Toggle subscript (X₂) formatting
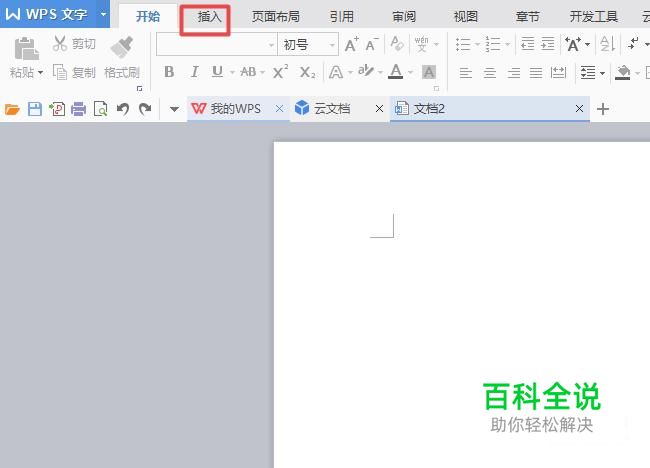 pyautogui.click(x=307, y=73)
